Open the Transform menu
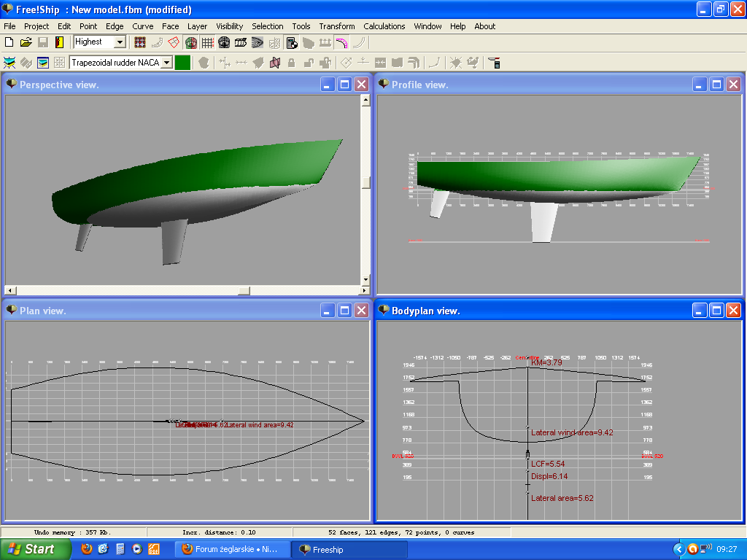 (x=337, y=26)
